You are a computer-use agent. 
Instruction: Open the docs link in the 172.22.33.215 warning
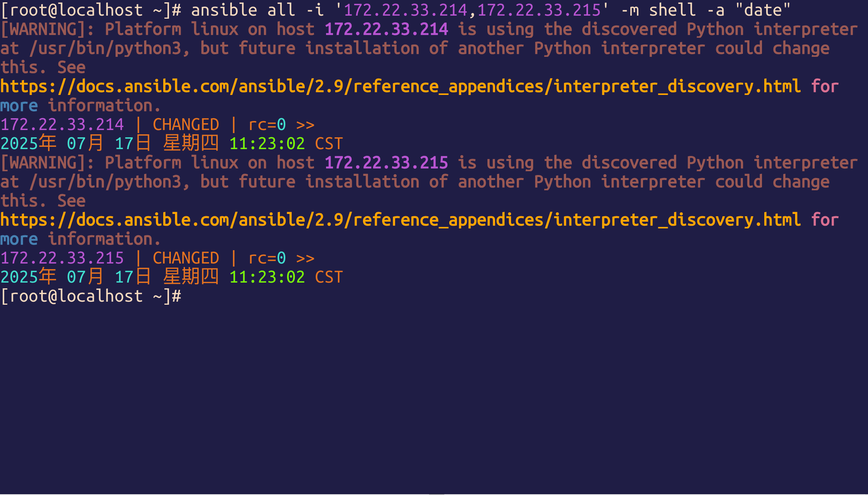[x=400, y=220]
